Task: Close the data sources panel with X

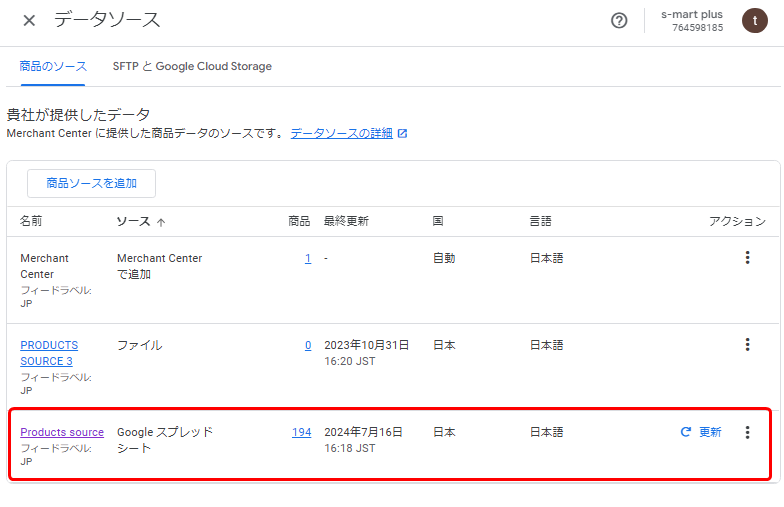Action: (29, 21)
